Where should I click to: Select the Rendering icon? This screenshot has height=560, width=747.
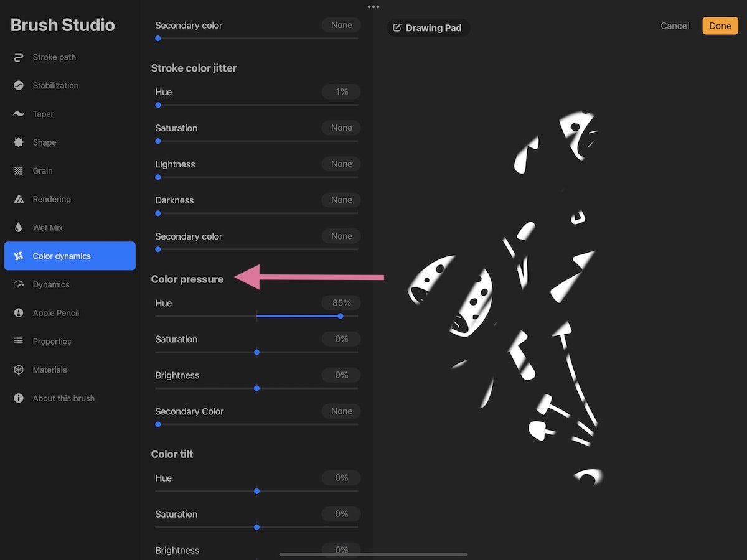point(19,199)
